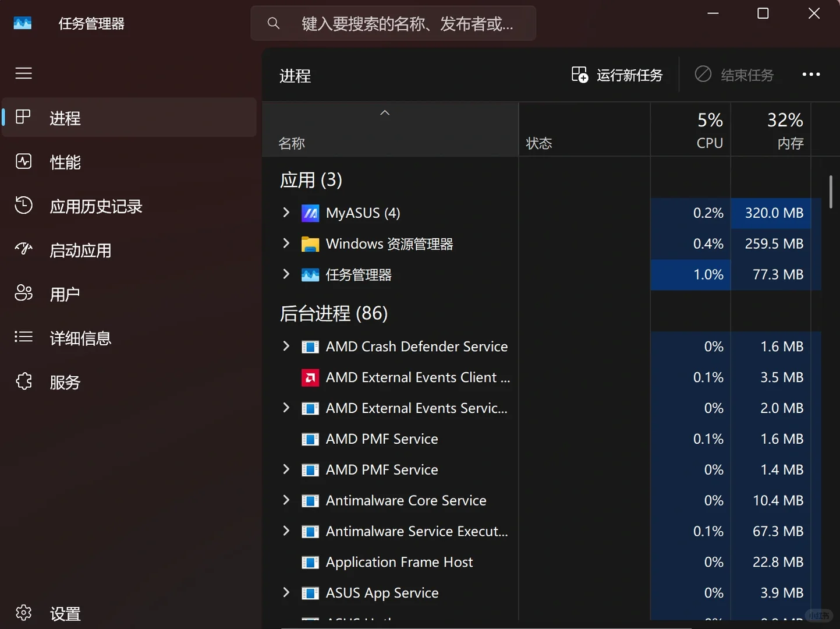Image resolution: width=840 pixels, height=629 pixels.
Task: Click the Task Manager logo icon
Action: pos(23,23)
